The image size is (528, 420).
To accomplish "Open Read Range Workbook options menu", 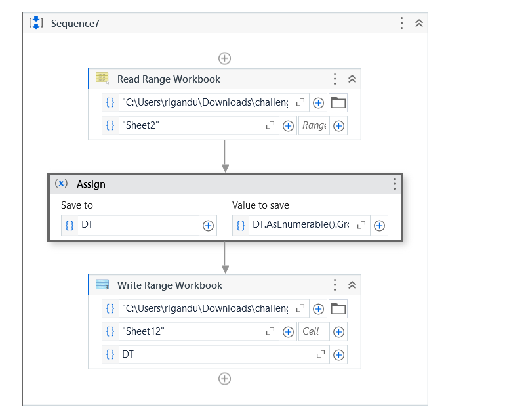I will point(335,79).
